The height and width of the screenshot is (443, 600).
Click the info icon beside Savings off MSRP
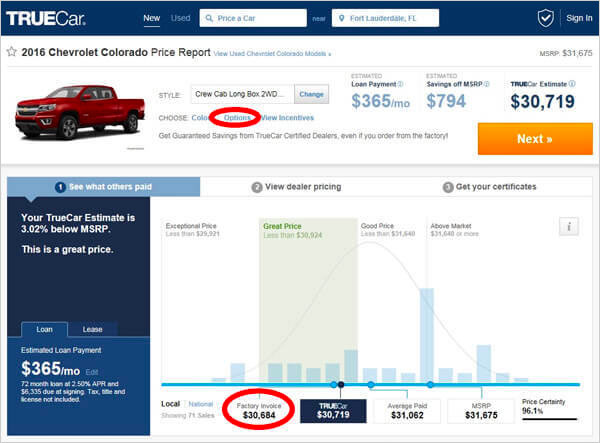pyautogui.click(x=487, y=84)
